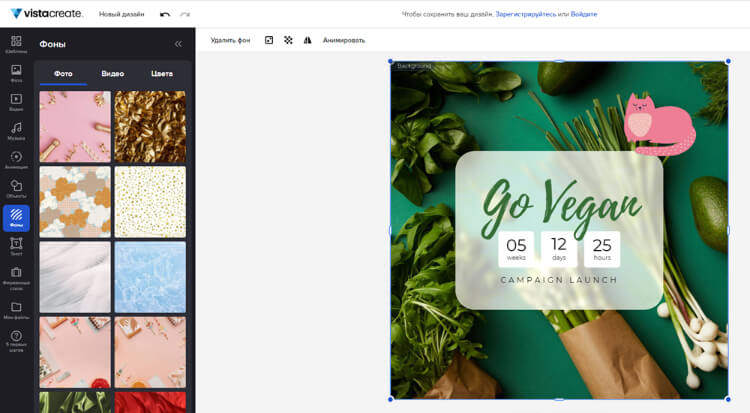Click Удалить фон button
Screen dimensions: 750x413
tap(230, 40)
